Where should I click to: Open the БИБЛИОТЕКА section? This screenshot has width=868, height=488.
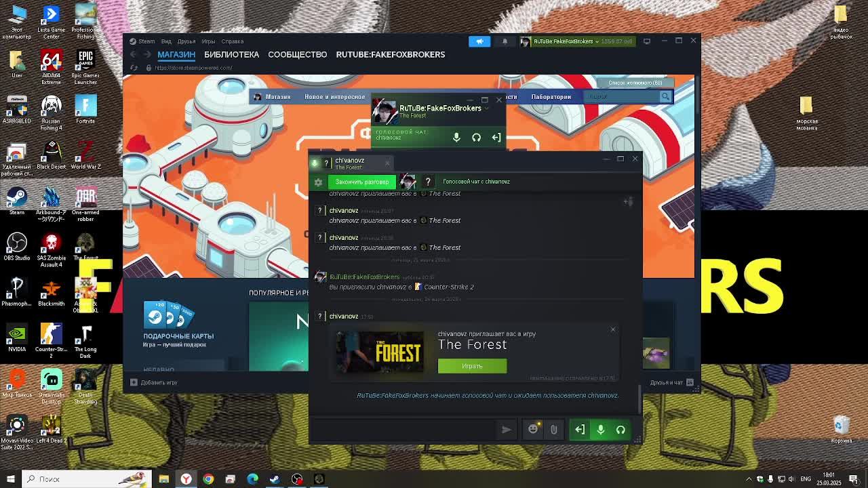(x=231, y=54)
